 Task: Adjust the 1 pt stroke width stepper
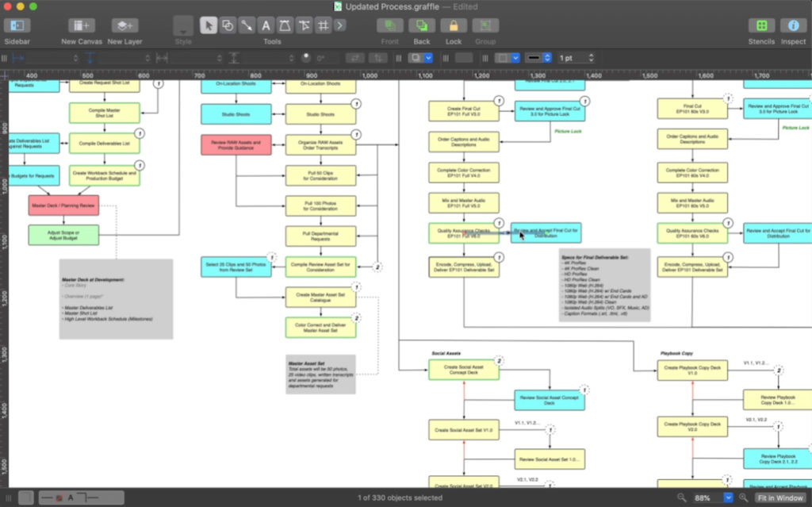[591, 58]
